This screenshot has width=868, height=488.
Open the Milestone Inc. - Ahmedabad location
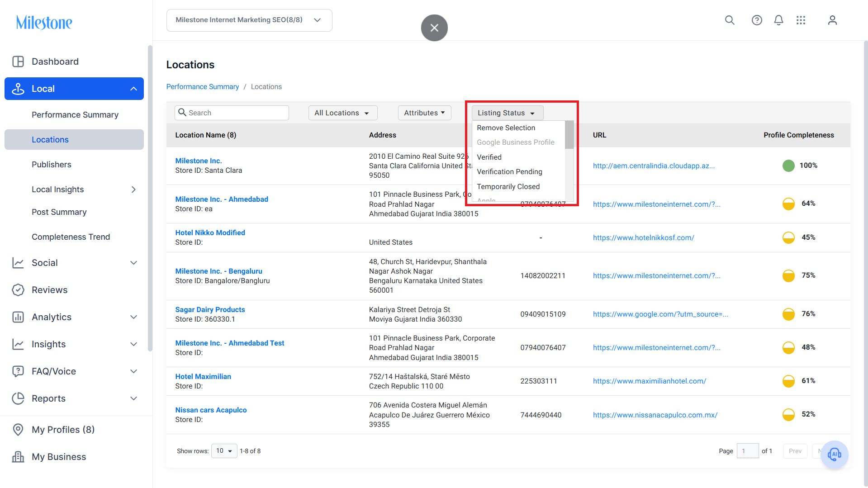[222, 199]
